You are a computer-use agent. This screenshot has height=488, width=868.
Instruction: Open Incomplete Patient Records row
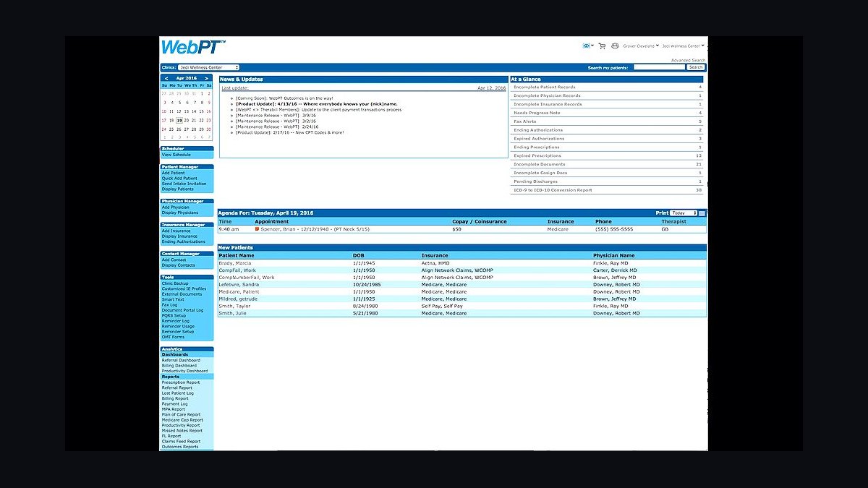click(607, 87)
